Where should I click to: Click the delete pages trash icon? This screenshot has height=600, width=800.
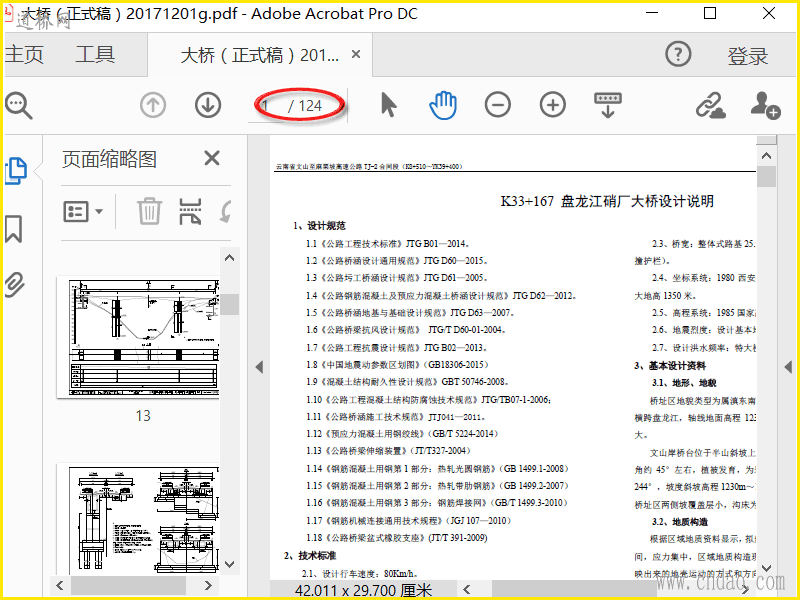click(149, 211)
